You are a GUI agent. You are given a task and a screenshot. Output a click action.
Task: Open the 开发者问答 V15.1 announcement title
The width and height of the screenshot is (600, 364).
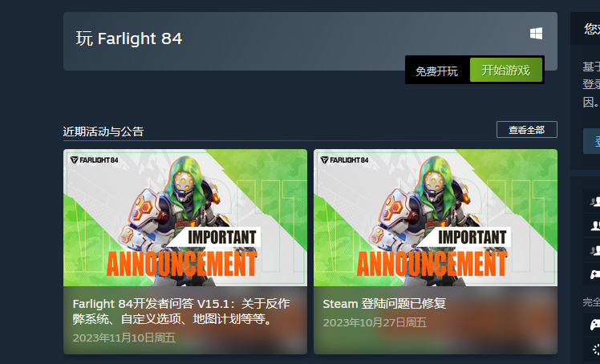(x=181, y=311)
